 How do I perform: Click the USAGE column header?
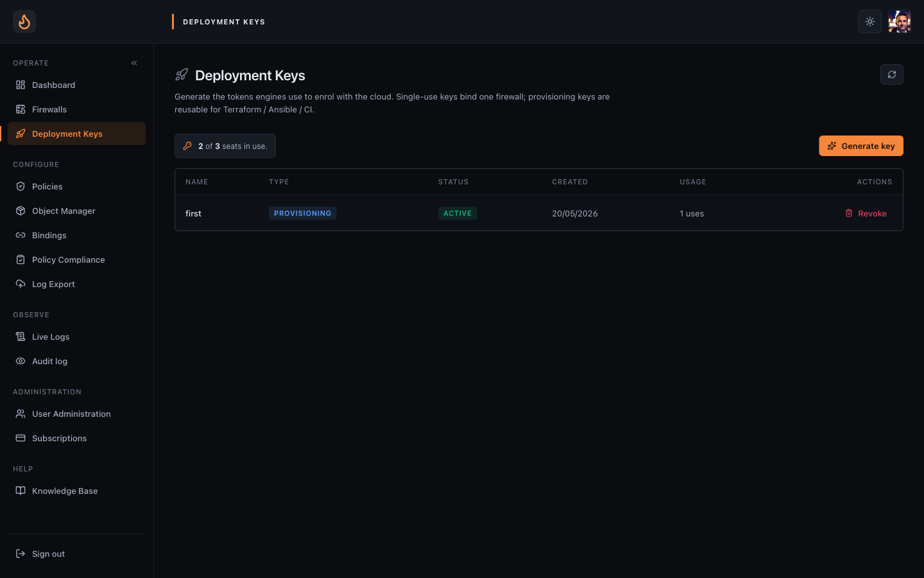[x=693, y=182]
